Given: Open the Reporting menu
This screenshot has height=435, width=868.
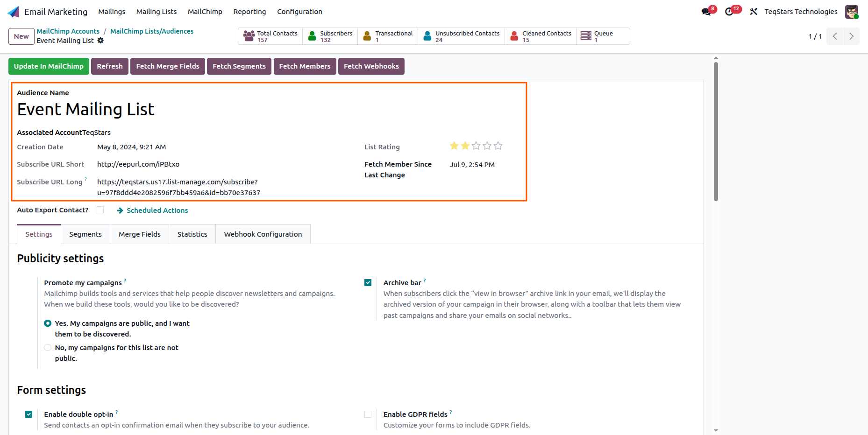Looking at the screenshot, I should pos(249,12).
